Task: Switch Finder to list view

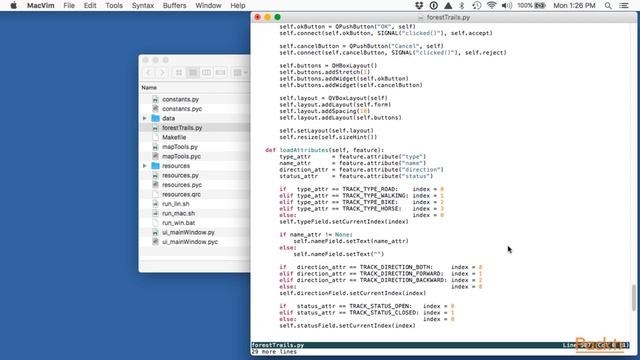Action: [193, 73]
